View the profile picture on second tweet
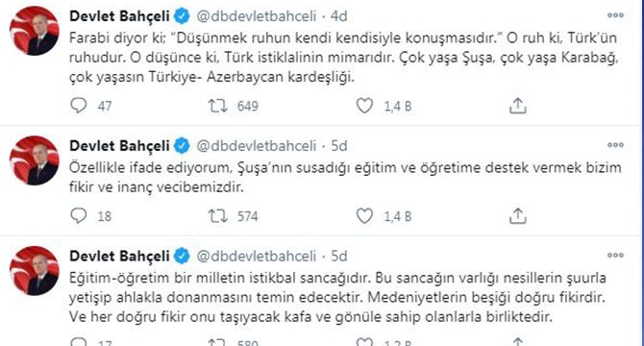Screen dimensions: 644x346 click(34, 161)
